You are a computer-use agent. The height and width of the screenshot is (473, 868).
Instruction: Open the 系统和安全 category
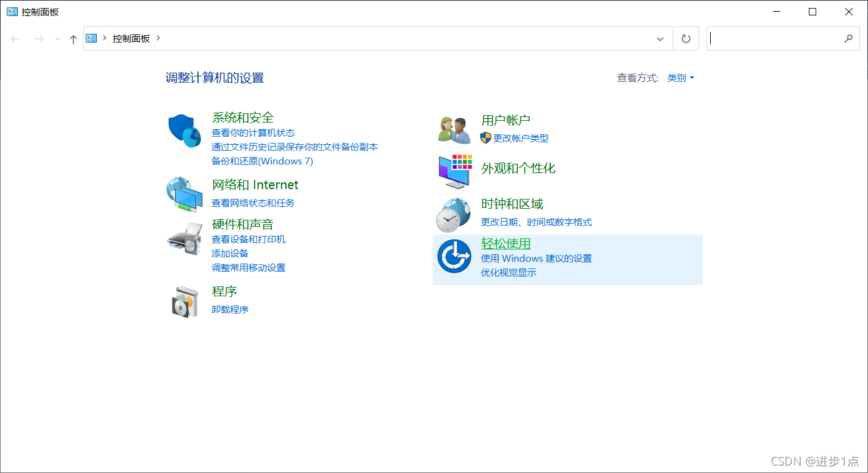coord(243,118)
